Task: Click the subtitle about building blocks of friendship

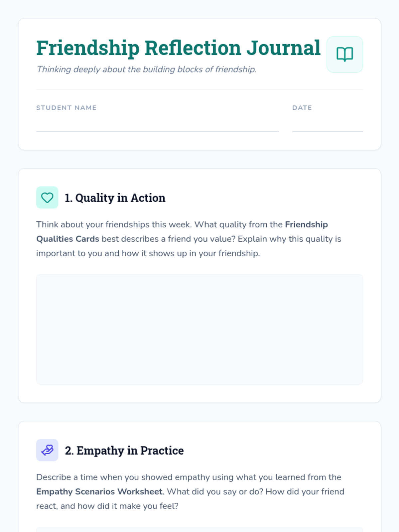Action: pos(146,69)
